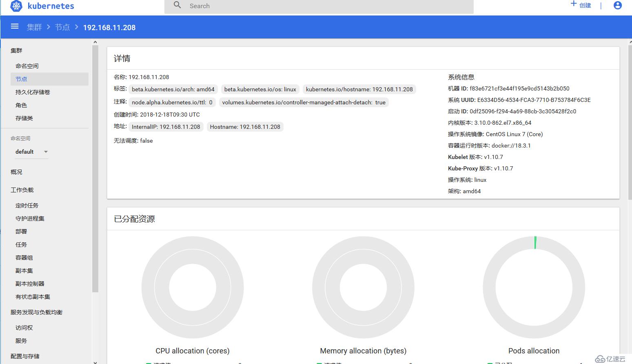Click sidebar scrollbar up arrow
The width and height of the screenshot is (632, 364).
point(95,42)
